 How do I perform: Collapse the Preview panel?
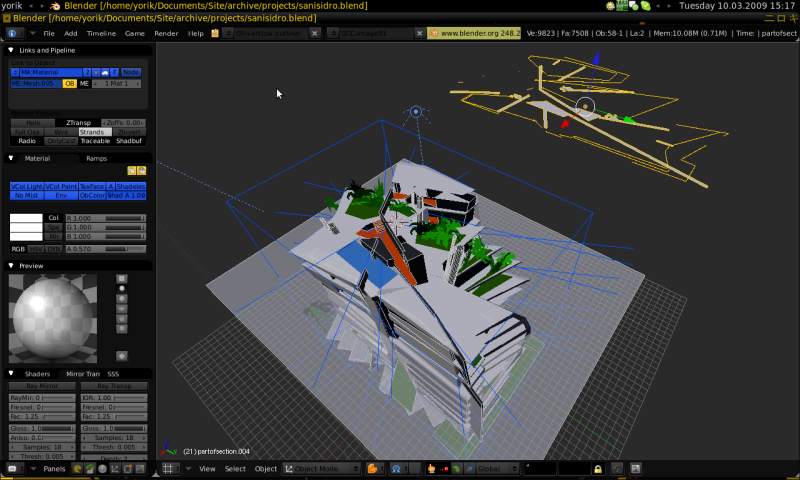click(12, 266)
